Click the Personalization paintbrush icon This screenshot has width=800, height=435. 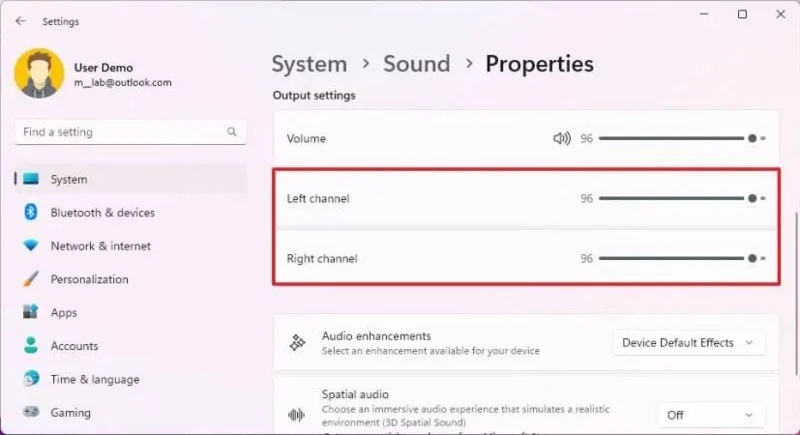pyautogui.click(x=31, y=279)
